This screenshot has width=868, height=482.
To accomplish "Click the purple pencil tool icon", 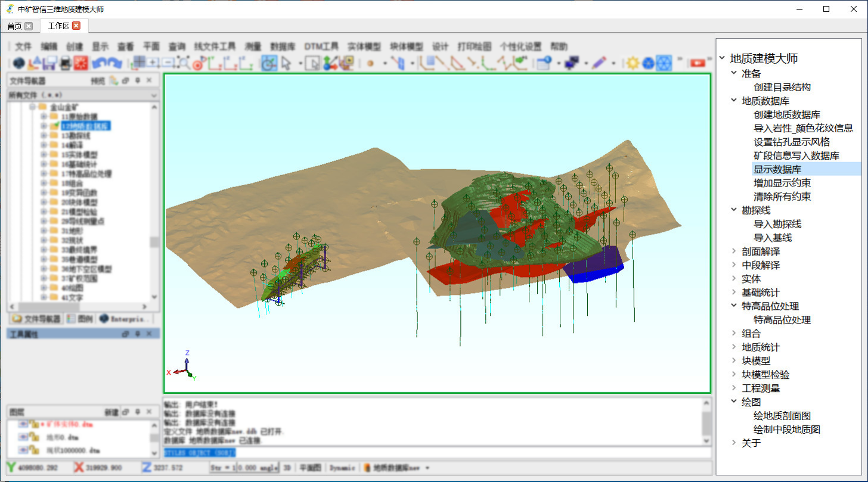I will (599, 63).
